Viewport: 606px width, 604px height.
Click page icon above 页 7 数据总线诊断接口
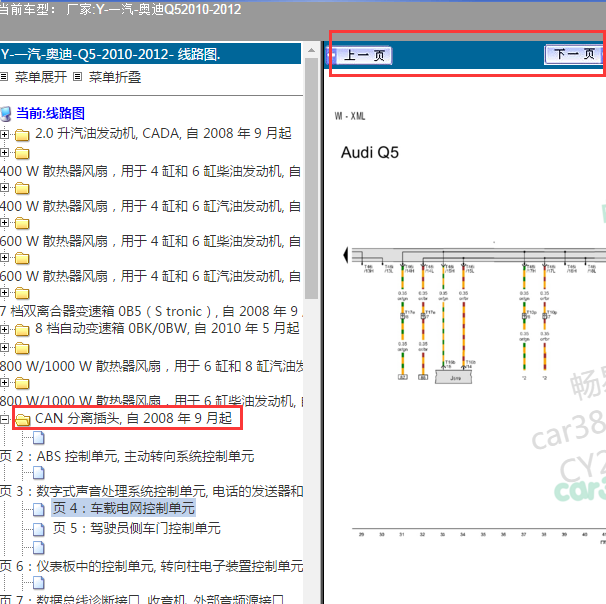pos(39,582)
